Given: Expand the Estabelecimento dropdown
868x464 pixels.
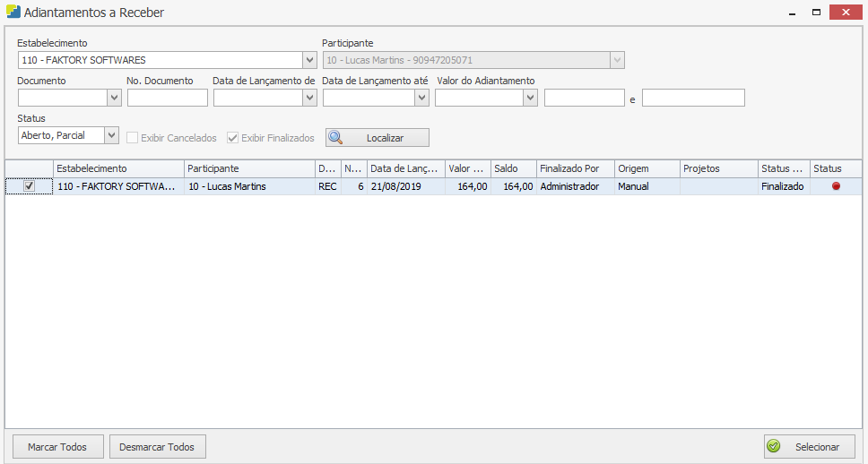Looking at the screenshot, I should pyautogui.click(x=310, y=61).
